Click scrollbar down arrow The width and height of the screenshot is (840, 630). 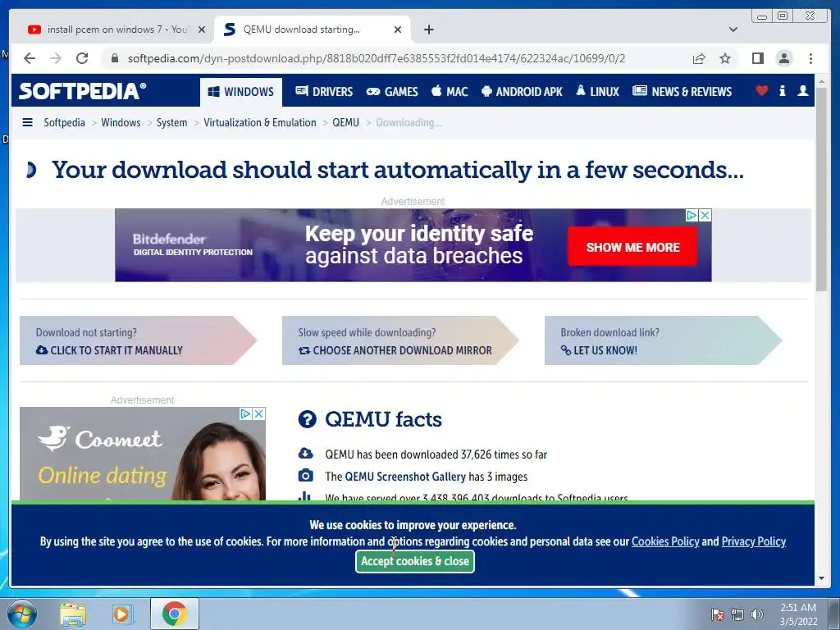(x=821, y=578)
